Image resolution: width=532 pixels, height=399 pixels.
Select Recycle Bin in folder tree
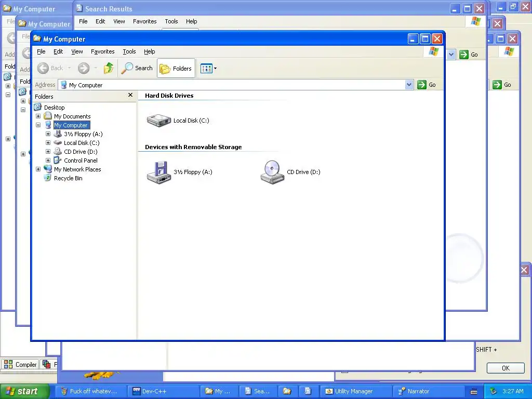[x=68, y=178]
